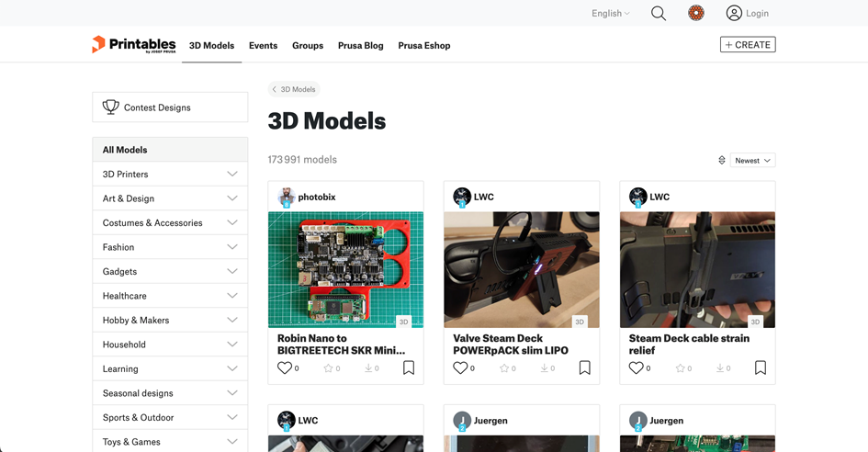Click photobix user avatar
The width and height of the screenshot is (868, 452).
click(x=287, y=197)
